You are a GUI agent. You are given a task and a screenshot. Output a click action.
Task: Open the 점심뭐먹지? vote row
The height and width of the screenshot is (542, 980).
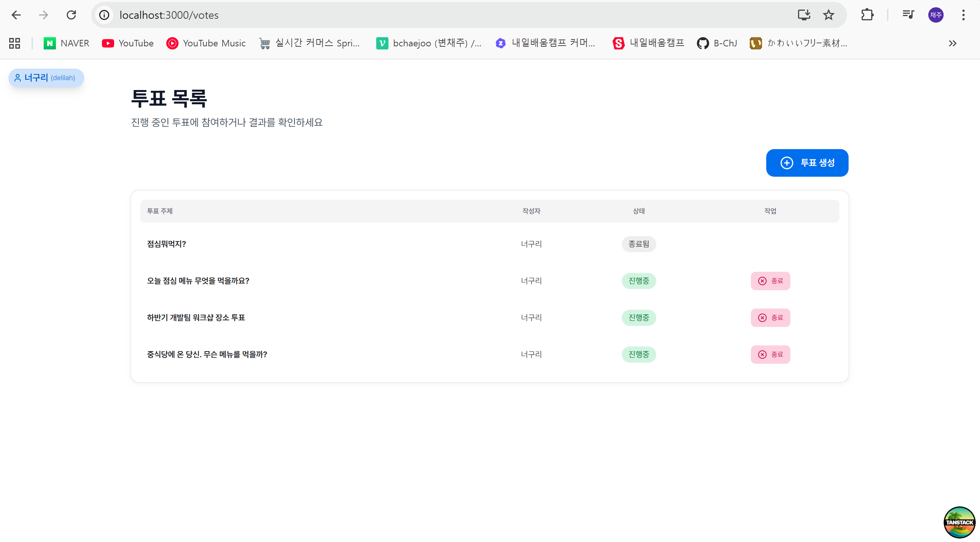167,244
